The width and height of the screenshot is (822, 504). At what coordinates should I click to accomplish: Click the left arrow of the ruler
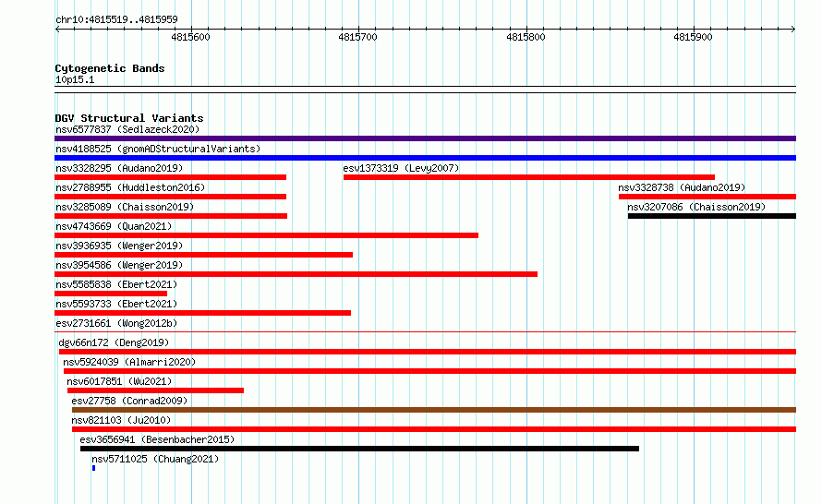tap(57, 30)
